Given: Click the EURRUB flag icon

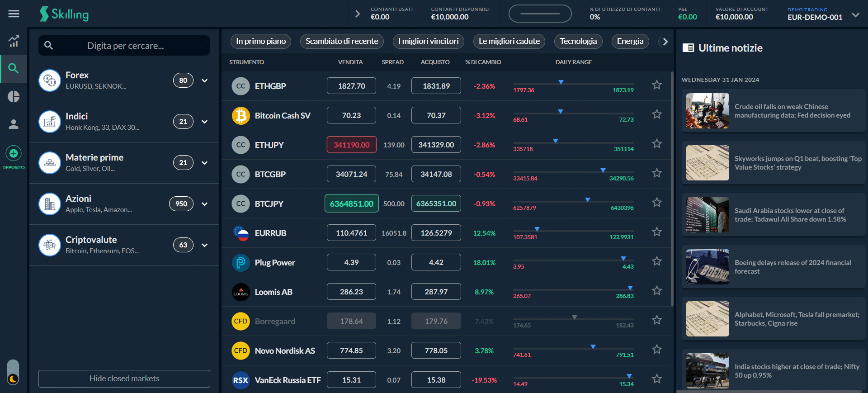Looking at the screenshot, I should [x=241, y=233].
